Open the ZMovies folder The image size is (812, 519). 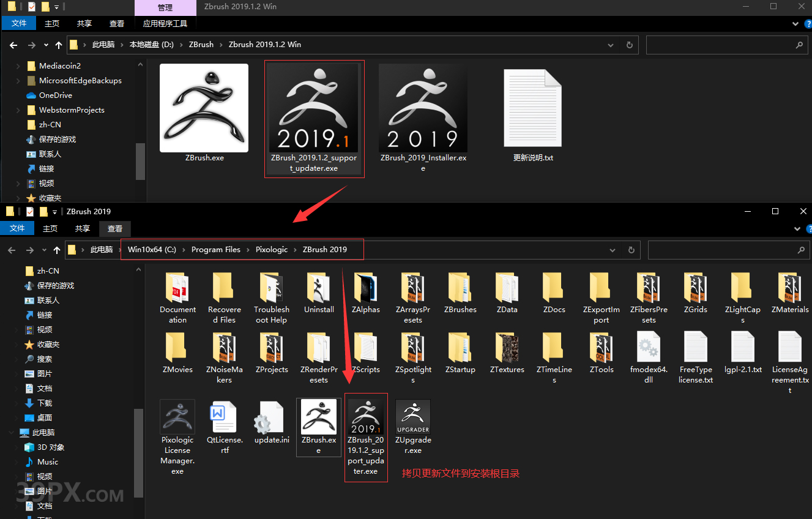pyautogui.click(x=177, y=353)
